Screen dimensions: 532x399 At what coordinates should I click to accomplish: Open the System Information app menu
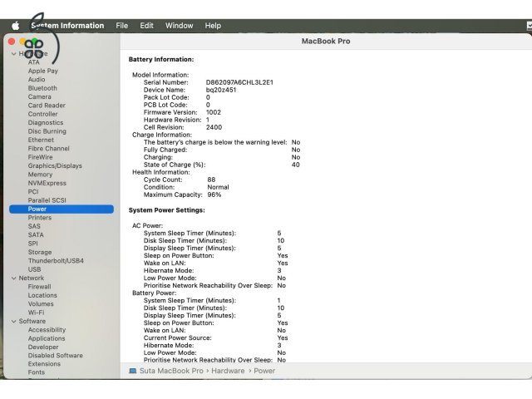click(x=67, y=26)
